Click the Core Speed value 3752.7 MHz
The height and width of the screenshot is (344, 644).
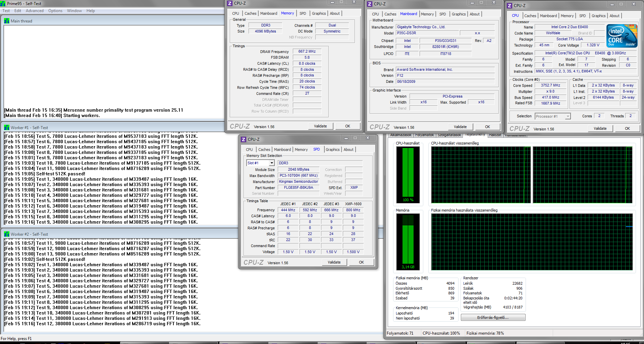pos(550,85)
